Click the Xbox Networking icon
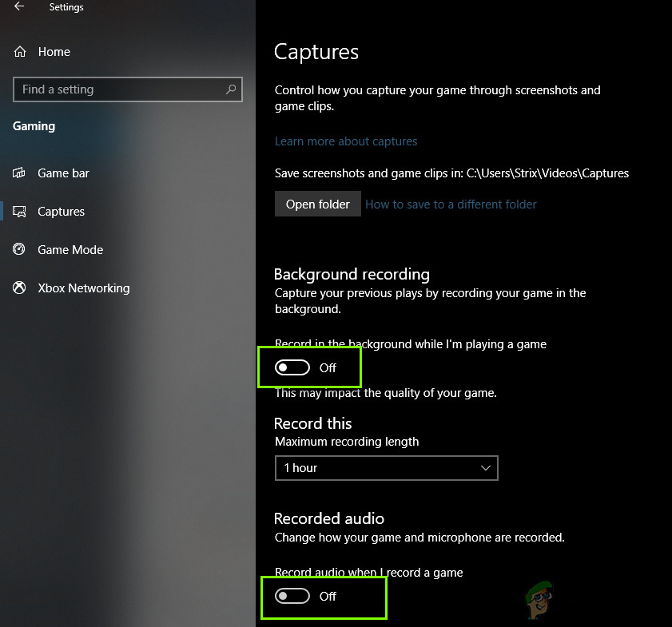The width and height of the screenshot is (672, 627). (20, 288)
